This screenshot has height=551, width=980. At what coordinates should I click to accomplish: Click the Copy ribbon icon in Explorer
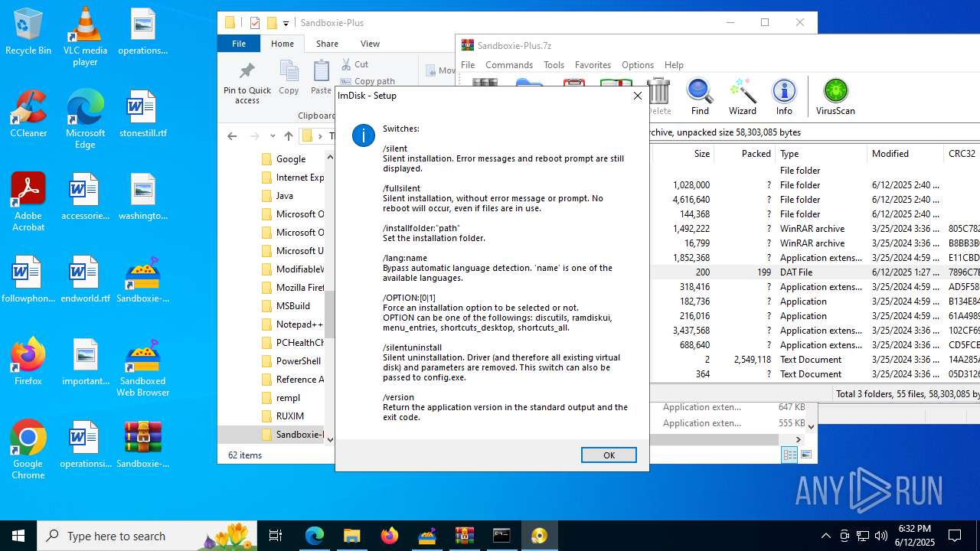pyautogui.click(x=289, y=78)
